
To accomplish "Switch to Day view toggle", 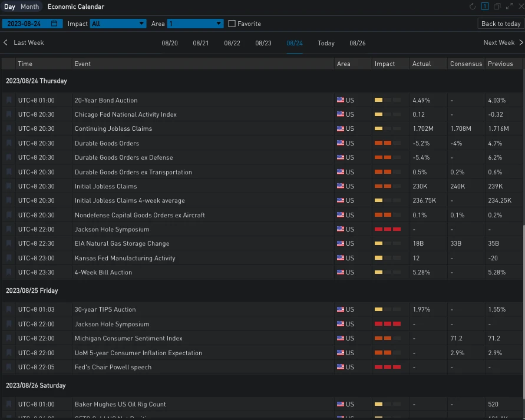I will [9, 7].
